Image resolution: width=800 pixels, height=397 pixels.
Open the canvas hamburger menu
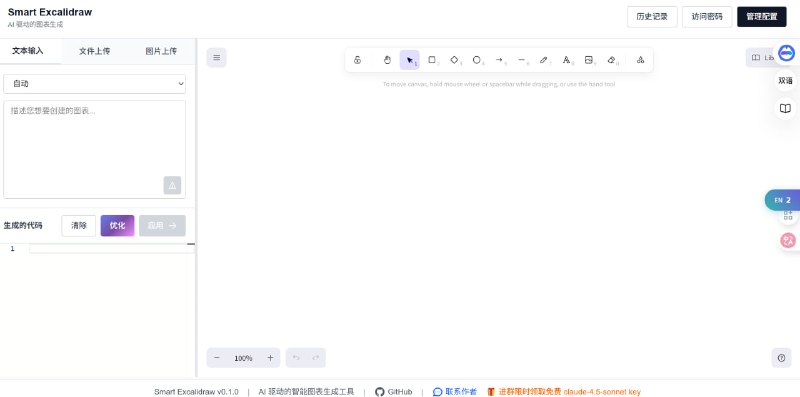click(x=216, y=57)
